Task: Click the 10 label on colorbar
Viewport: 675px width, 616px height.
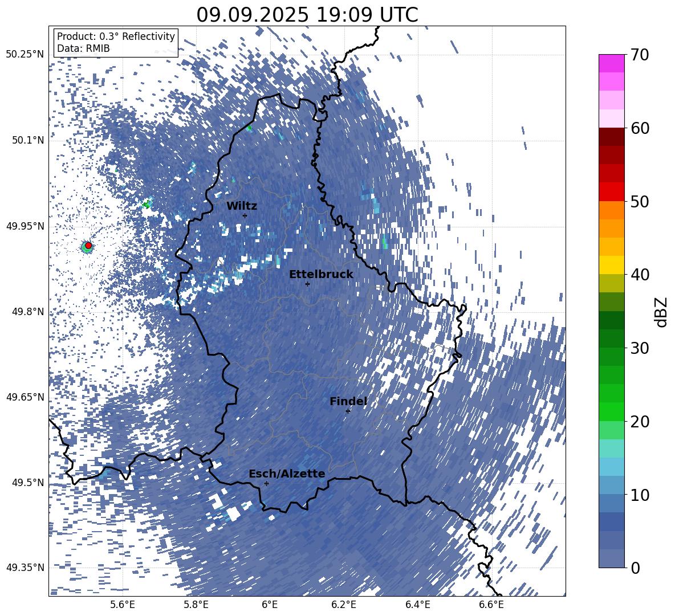Action: (x=639, y=495)
